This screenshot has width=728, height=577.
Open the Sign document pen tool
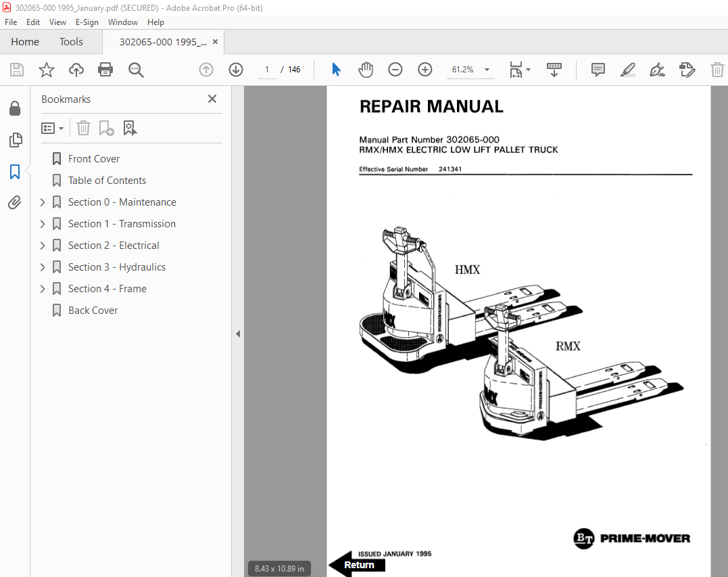click(x=658, y=70)
